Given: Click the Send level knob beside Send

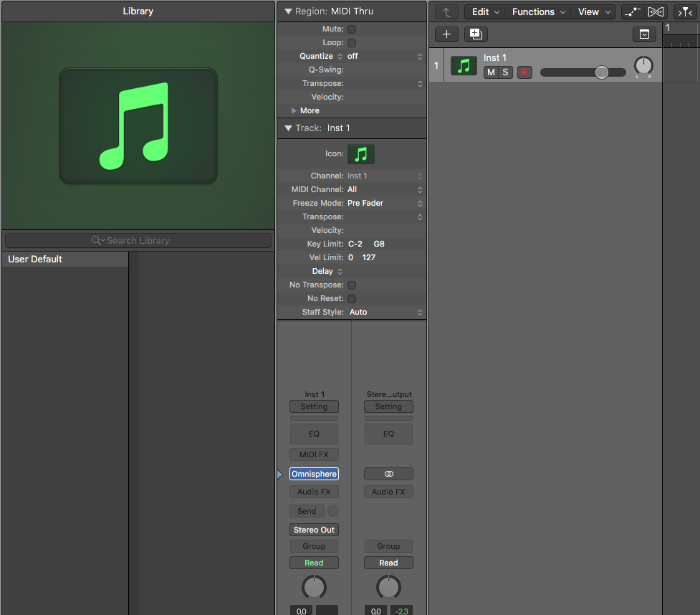Looking at the screenshot, I should [x=333, y=511].
